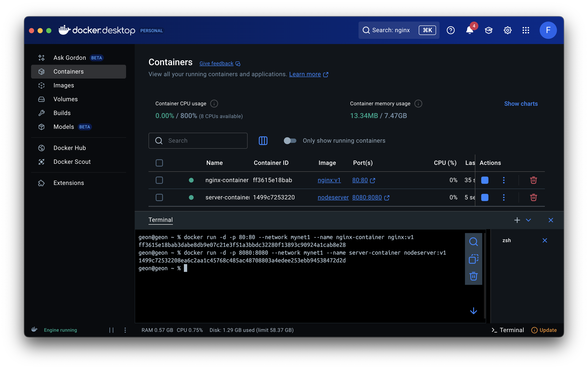Check the server-container row checkbox
This screenshot has height=369, width=588.
point(159,197)
